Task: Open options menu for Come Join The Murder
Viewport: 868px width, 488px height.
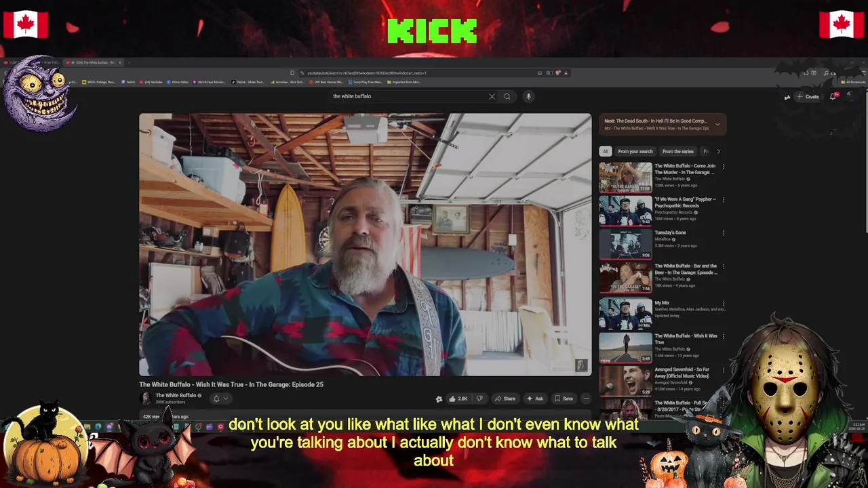Action: click(x=724, y=166)
